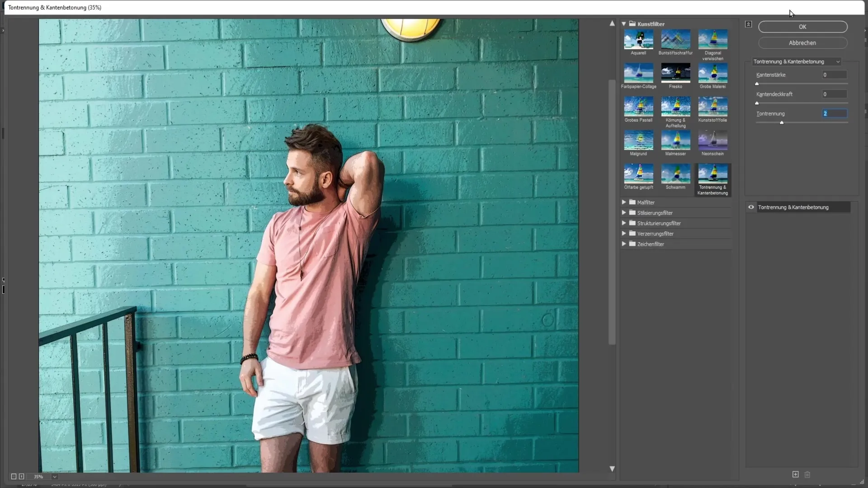
Task: Collapse the Kunstfilter folder
Action: [623, 24]
